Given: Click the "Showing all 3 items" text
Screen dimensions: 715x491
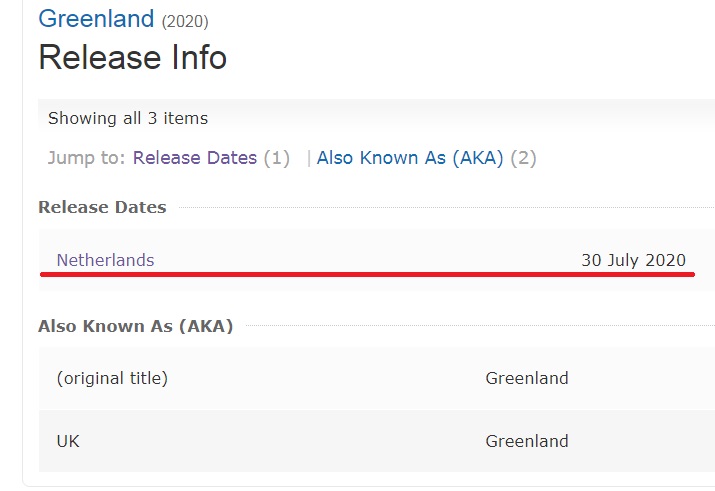Looking at the screenshot, I should click(128, 118).
